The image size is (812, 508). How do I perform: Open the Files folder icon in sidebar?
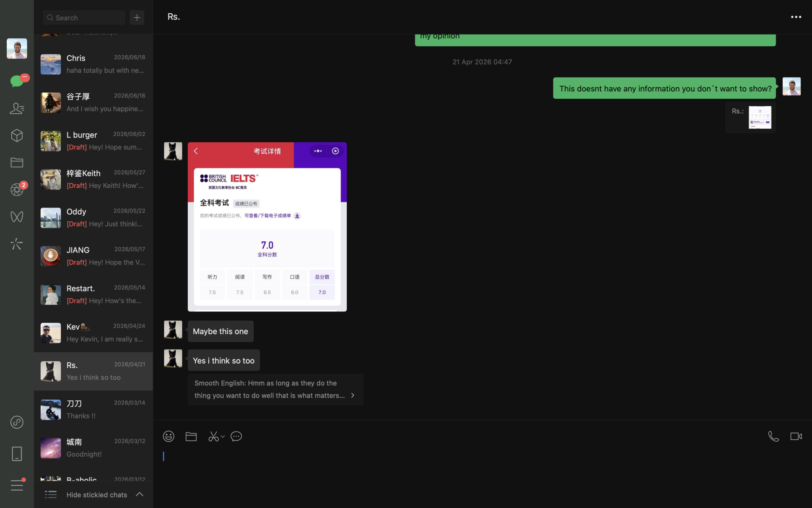point(17,163)
